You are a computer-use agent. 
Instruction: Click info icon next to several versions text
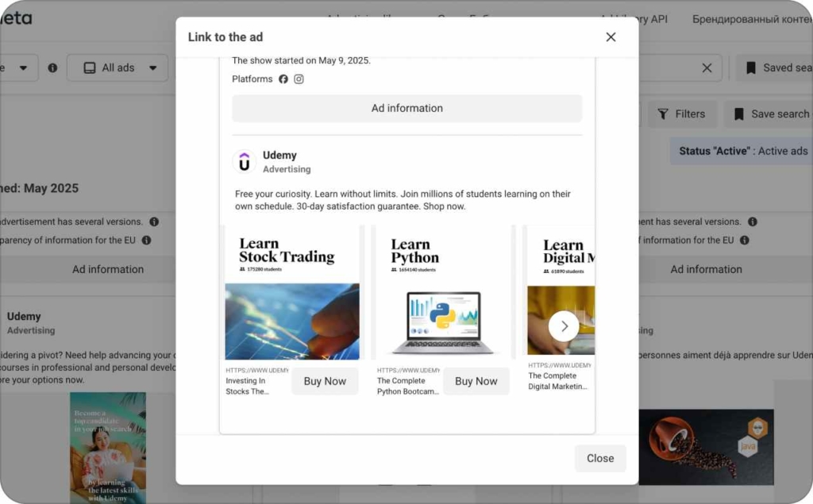coord(154,222)
